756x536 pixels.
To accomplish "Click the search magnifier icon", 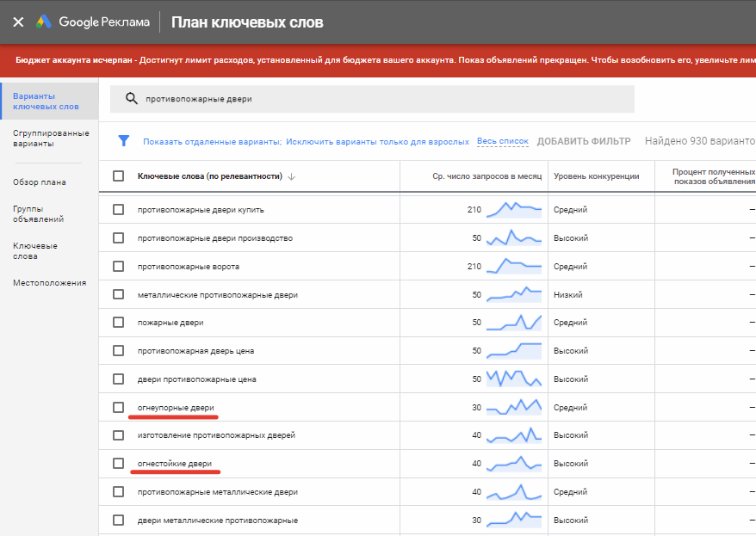I will coord(131,99).
